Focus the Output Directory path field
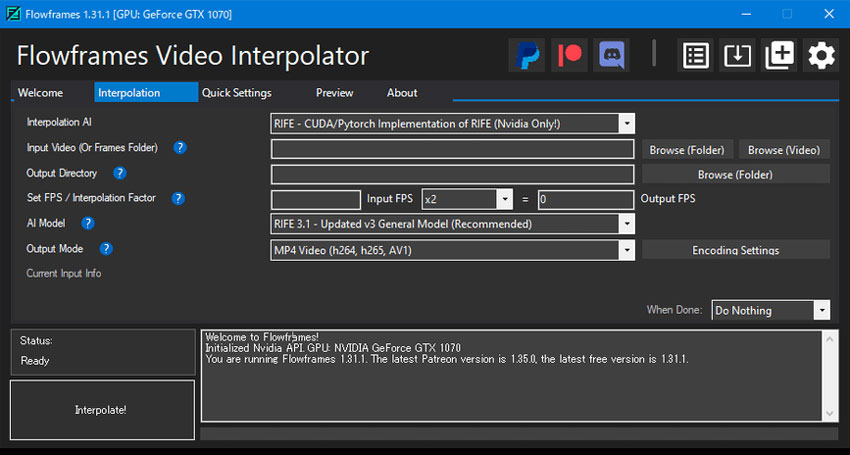The width and height of the screenshot is (850, 455). click(453, 175)
